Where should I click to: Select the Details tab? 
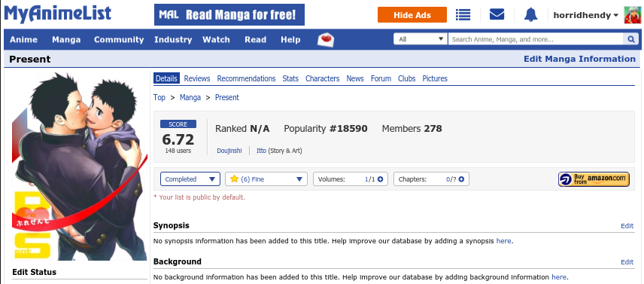pos(166,78)
